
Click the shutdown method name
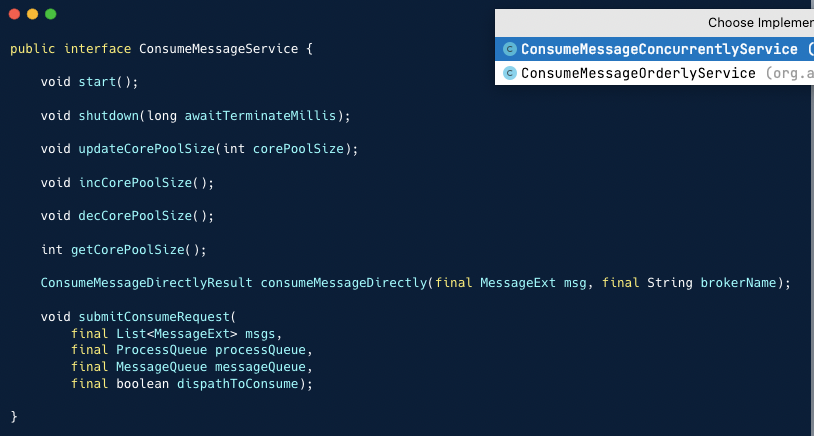[108, 116]
